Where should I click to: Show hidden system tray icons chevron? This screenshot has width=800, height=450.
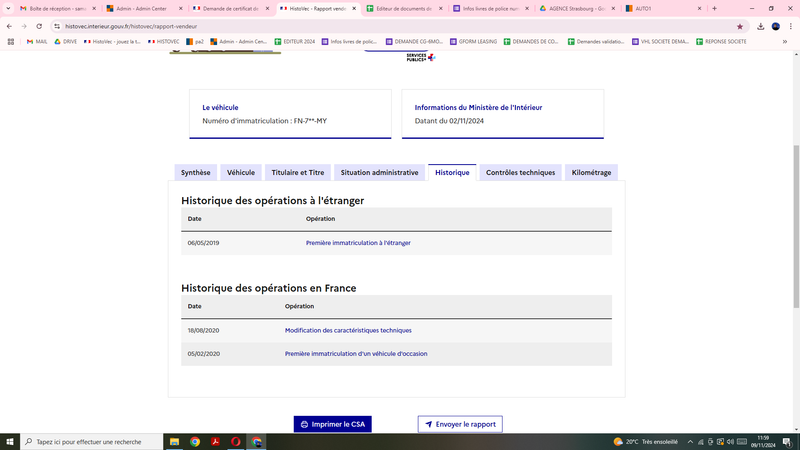(x=690, y=442)
